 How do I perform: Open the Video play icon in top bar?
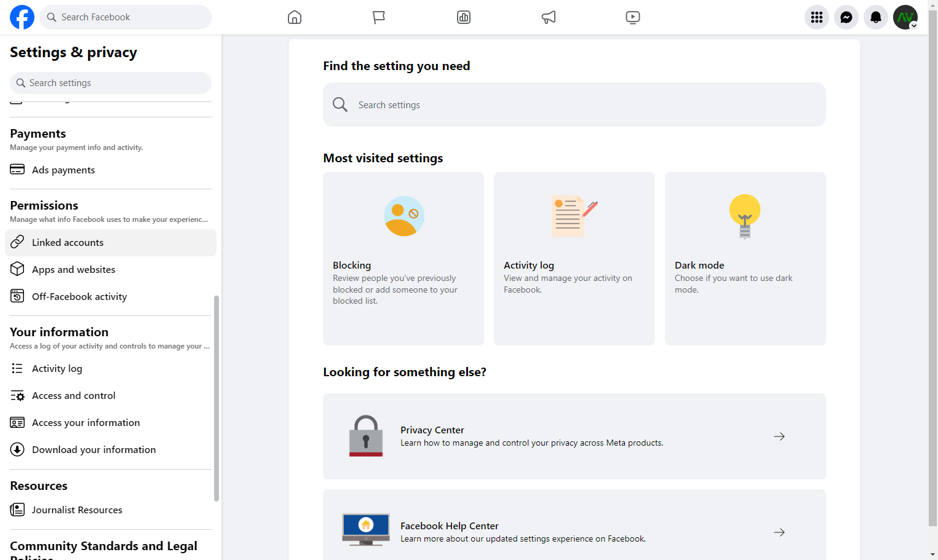point(633,17)
